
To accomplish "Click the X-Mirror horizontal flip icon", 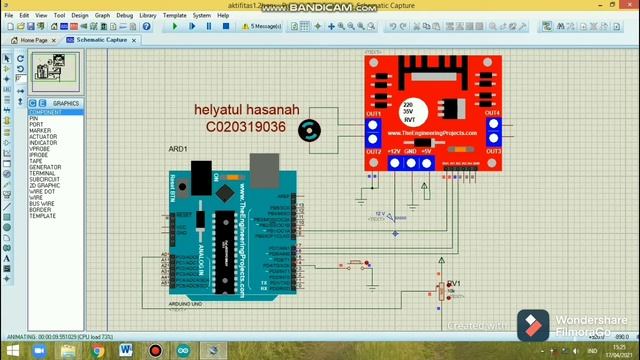I will pyautogui.click(x=20, y=91).
